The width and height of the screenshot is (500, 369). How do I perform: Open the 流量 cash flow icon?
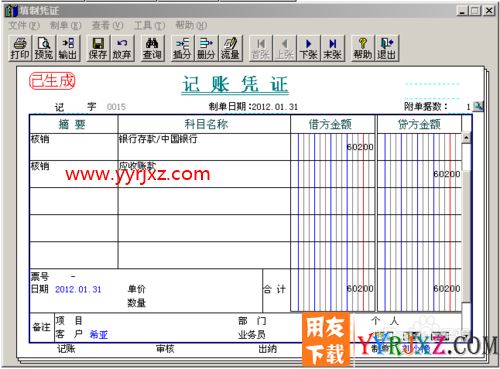click(230, 48)
